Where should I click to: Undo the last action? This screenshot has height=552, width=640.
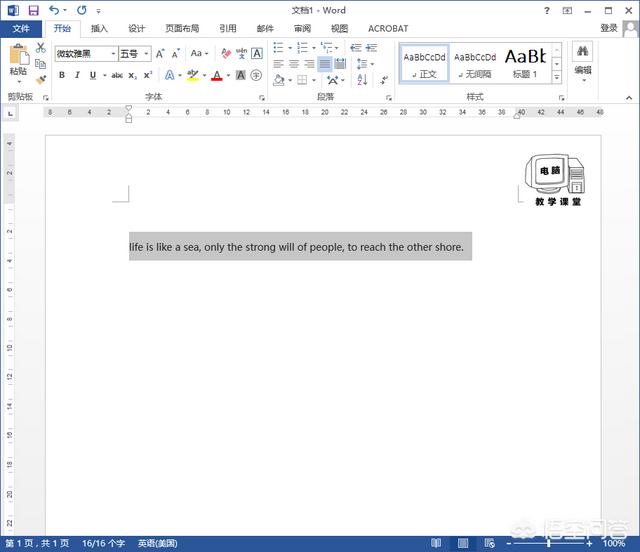coord(54,10)
